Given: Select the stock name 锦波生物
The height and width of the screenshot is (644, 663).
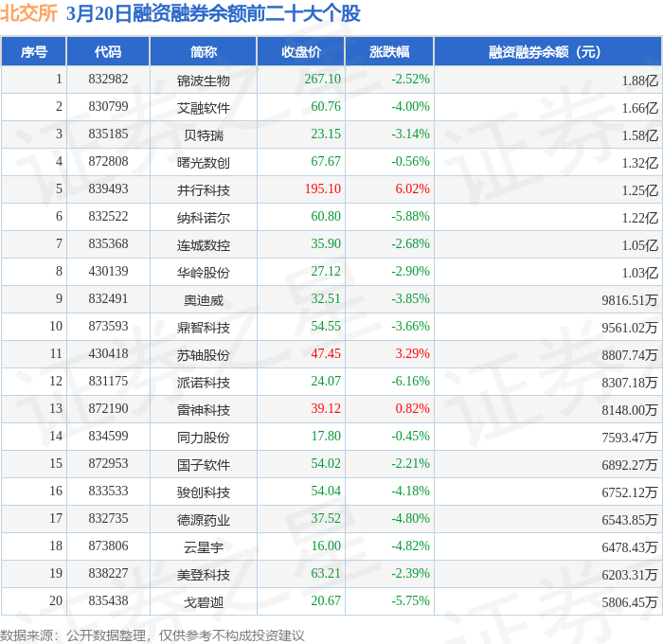Looking at the screenshot, I should tap(204, 80).
